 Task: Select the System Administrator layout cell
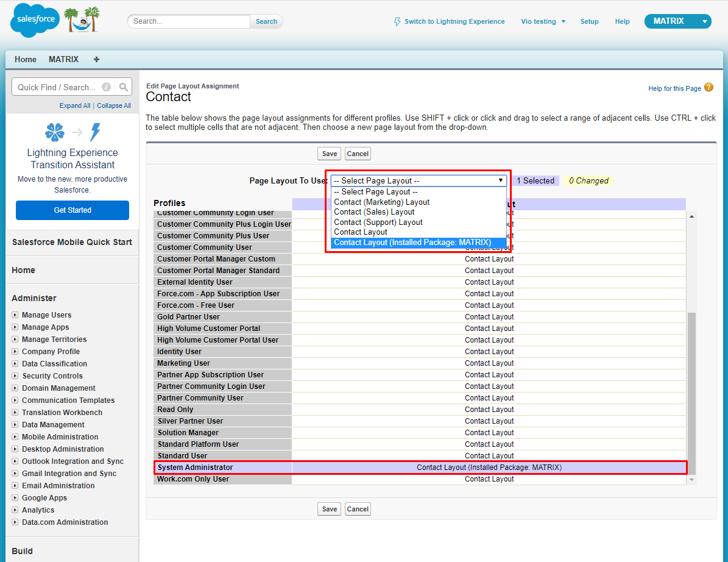pos(489,468)
